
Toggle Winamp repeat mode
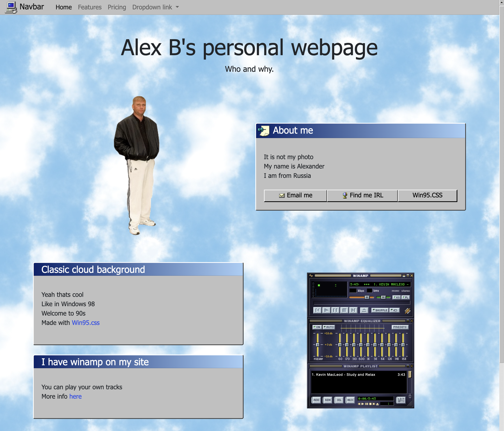click(x=395, y=310)
